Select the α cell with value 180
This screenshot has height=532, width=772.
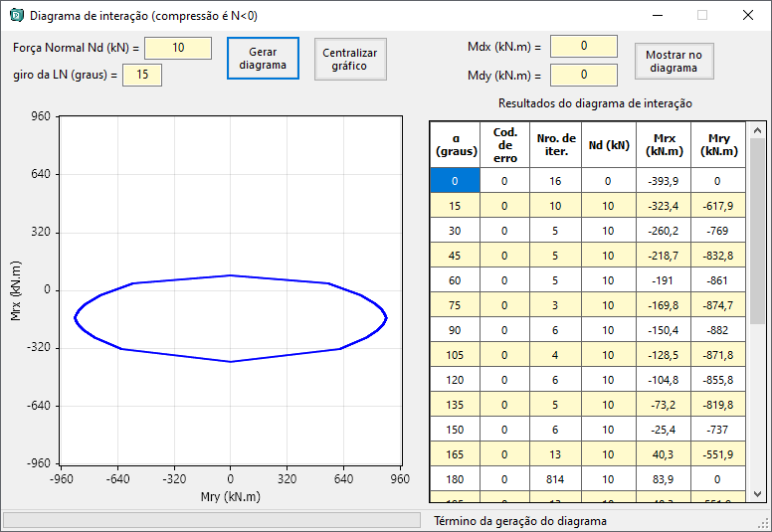tap(456, 479)
